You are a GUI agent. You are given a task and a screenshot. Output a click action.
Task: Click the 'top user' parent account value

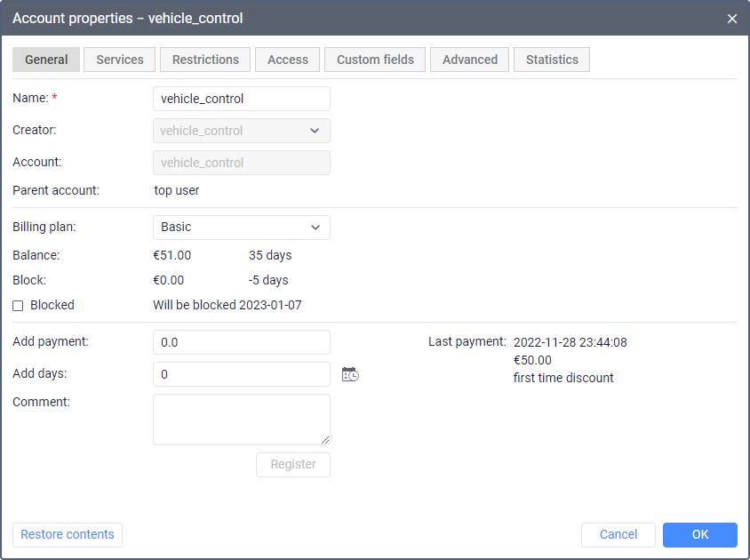point(177,190)
